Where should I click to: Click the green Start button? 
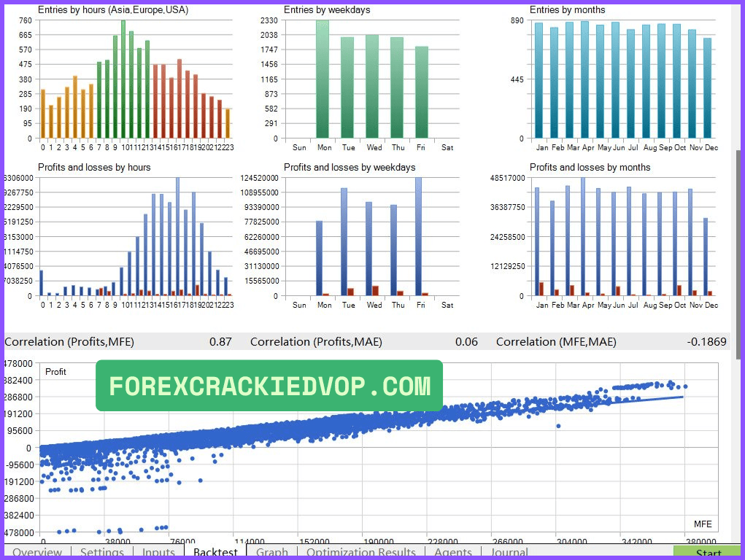tap(708, 553)
